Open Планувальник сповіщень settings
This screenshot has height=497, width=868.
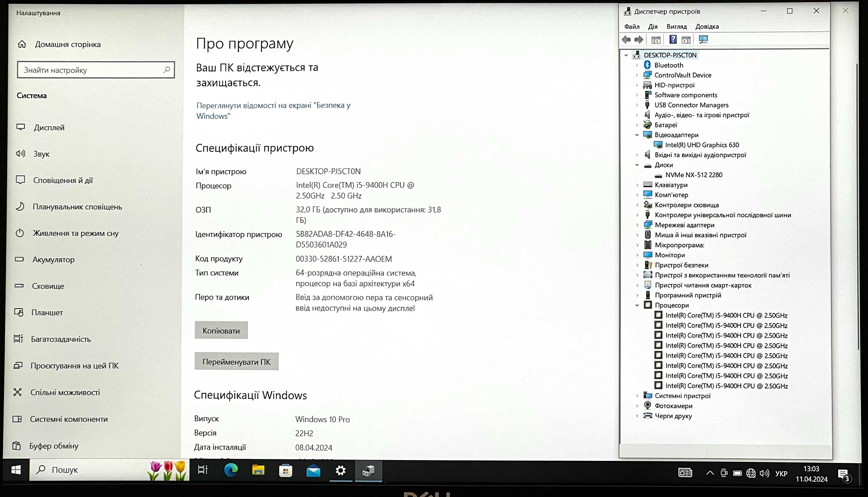(x=77, y=207)
